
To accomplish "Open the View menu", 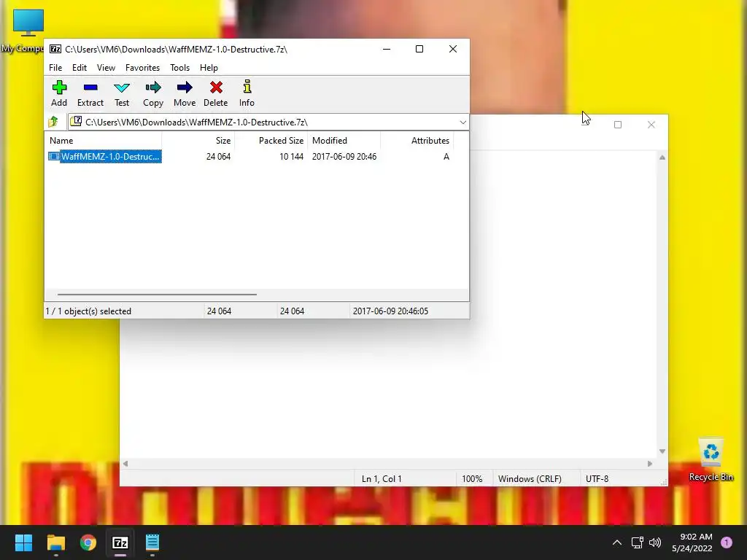I will click(106, 68).
